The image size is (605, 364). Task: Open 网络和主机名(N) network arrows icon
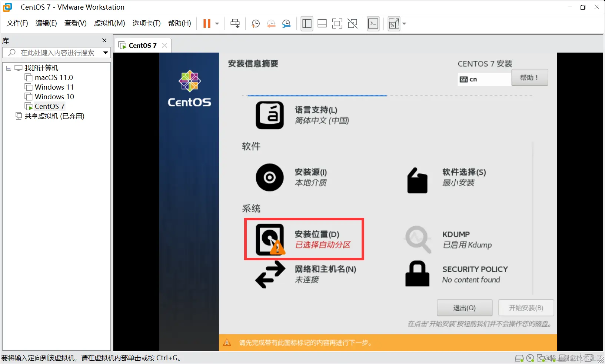[x=270, y=274]
